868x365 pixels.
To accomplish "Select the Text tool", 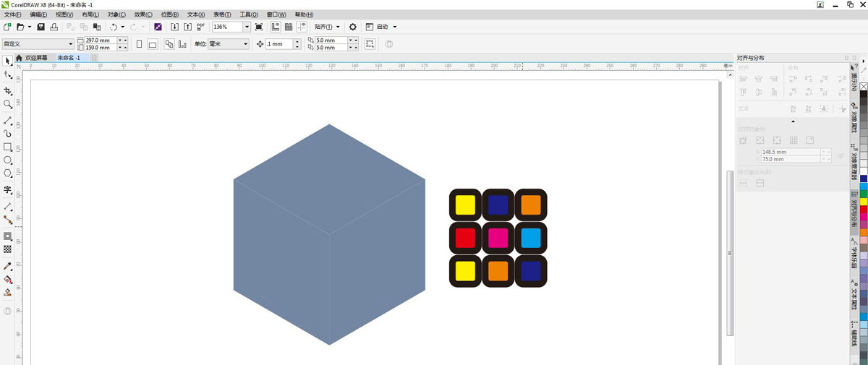I will [8, 189].
